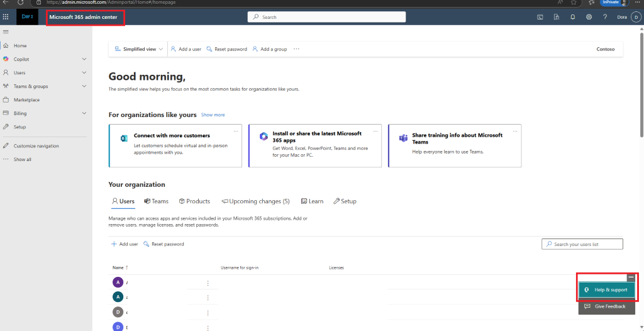Collapse the hamburger navigation menu
This screenshot has height=331, width=644.
tap(6, 31)
